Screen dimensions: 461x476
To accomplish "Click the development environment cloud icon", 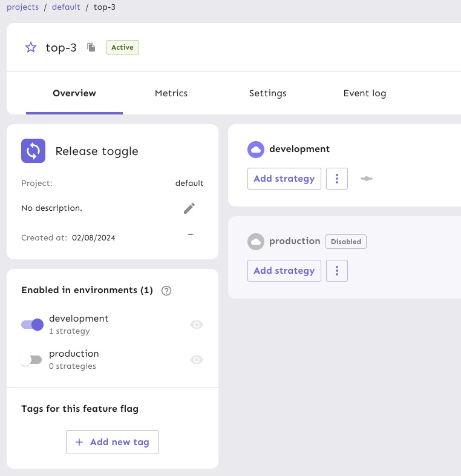I will (x=256, y=150).
